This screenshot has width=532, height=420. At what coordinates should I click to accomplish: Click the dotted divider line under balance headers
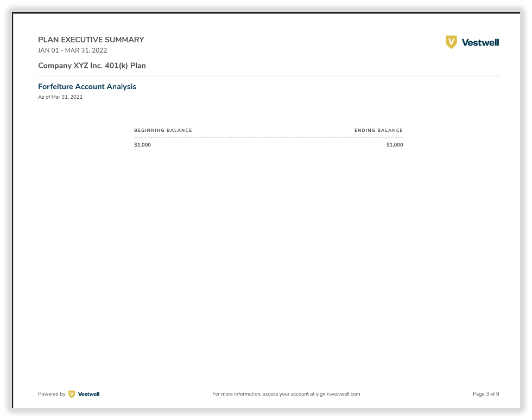(x=269, y=137)
